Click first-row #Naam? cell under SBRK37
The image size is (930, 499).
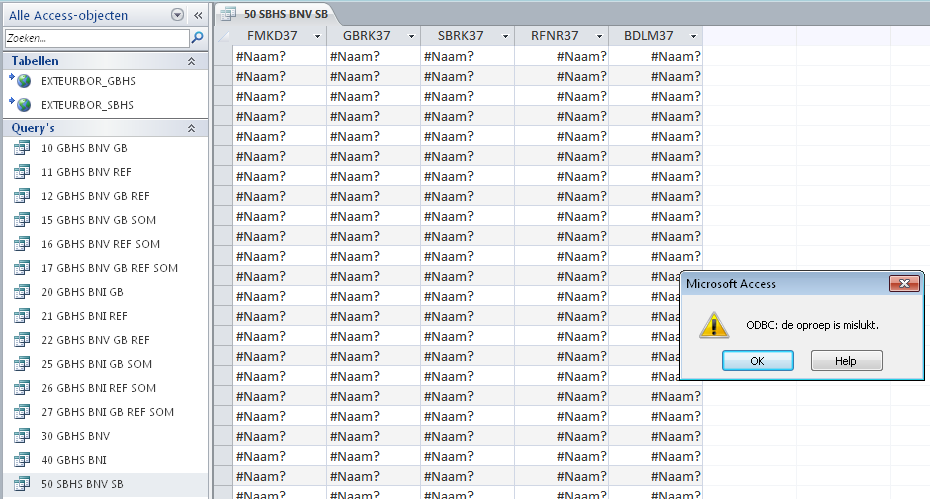coord(467,56)
